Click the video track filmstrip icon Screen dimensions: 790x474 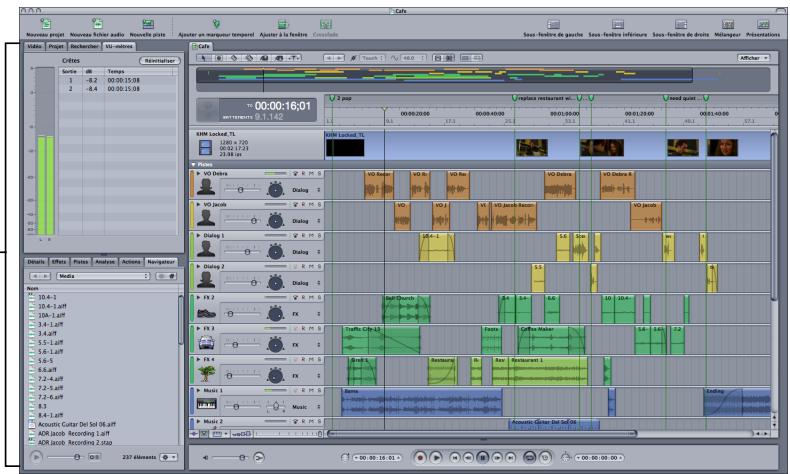pos(206,148)
